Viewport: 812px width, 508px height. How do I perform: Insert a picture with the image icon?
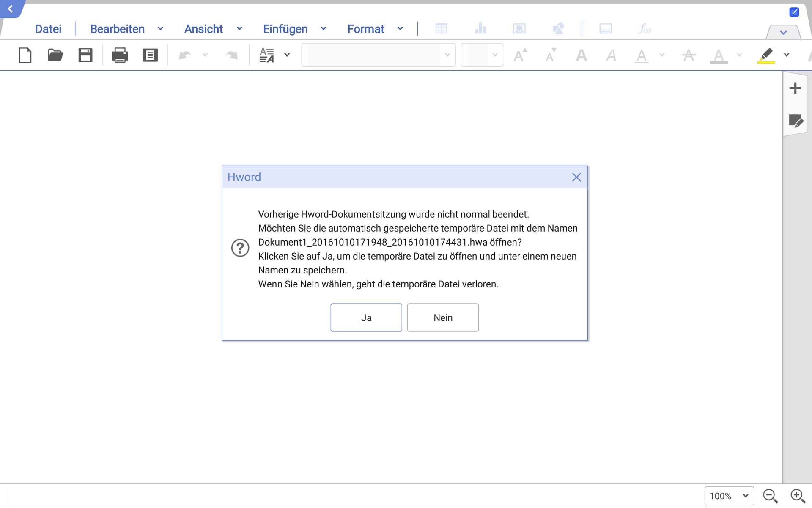click(x=519, y=29)
